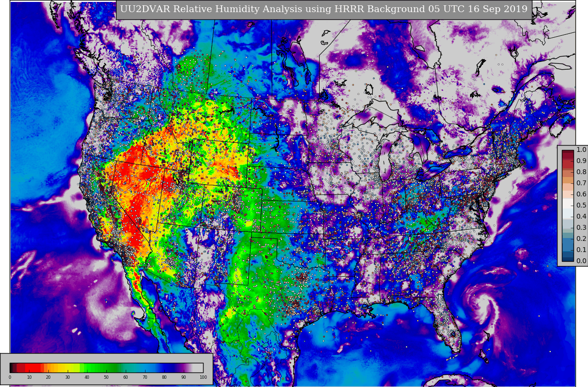Image resolution: width=588 pixels, height=387 pixels.
Task: Click the "20" tick label on humidity colorbar
Action: coord(48,377)
